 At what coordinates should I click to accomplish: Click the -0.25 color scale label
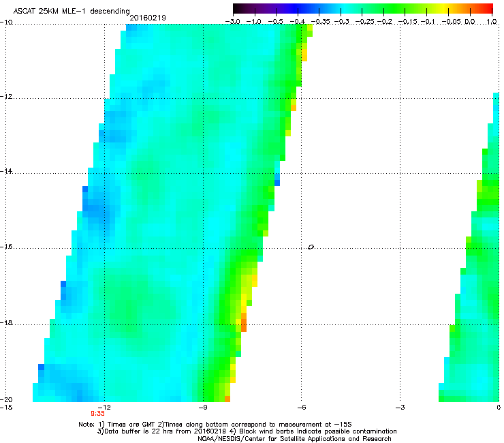click(365, 22)
